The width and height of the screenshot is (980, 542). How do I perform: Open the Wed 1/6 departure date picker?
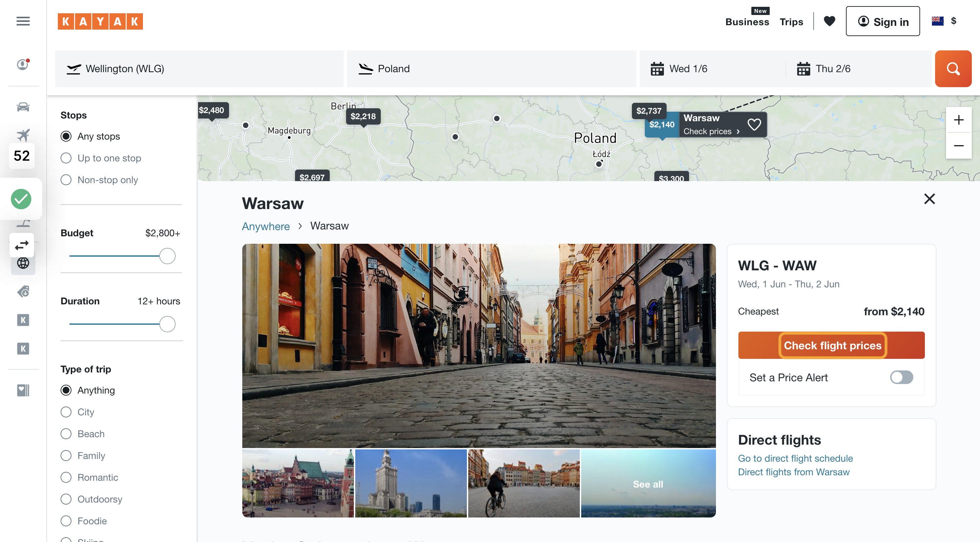coord(712,69)
